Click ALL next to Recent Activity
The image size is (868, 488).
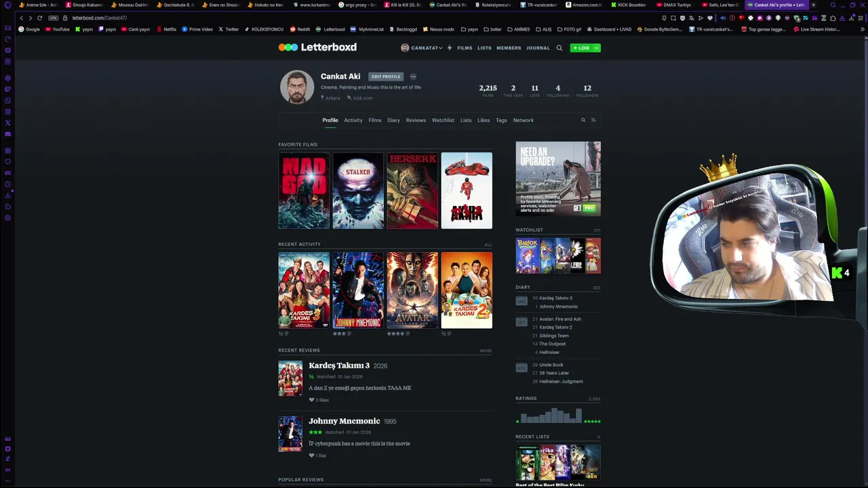[488, 245]
